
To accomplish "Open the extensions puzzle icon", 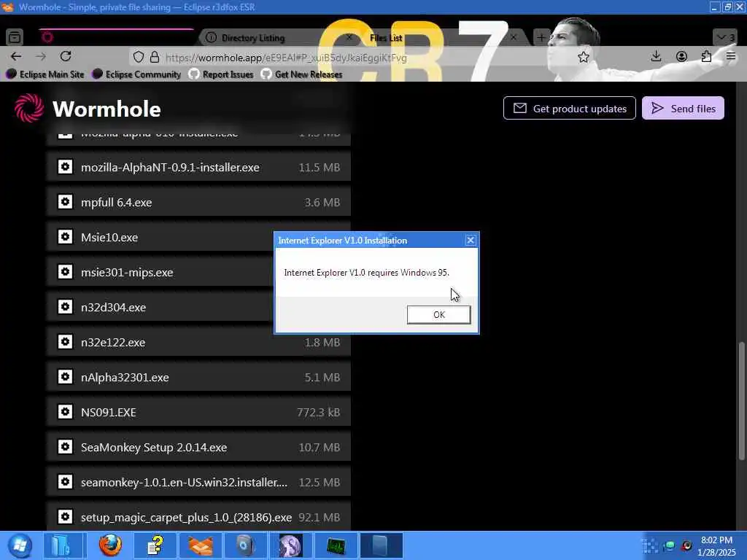I will [x=706, y=56].
